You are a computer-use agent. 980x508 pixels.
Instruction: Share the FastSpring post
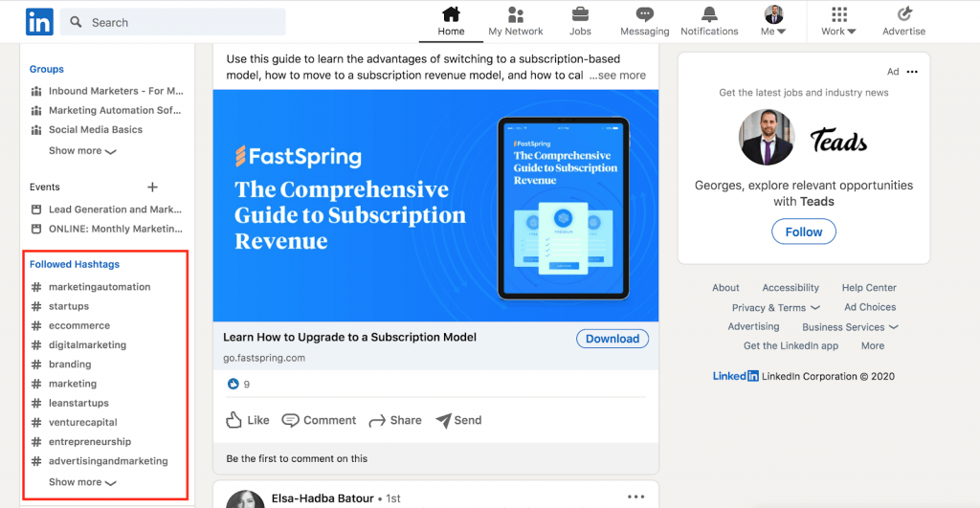[x=395, y=420]
